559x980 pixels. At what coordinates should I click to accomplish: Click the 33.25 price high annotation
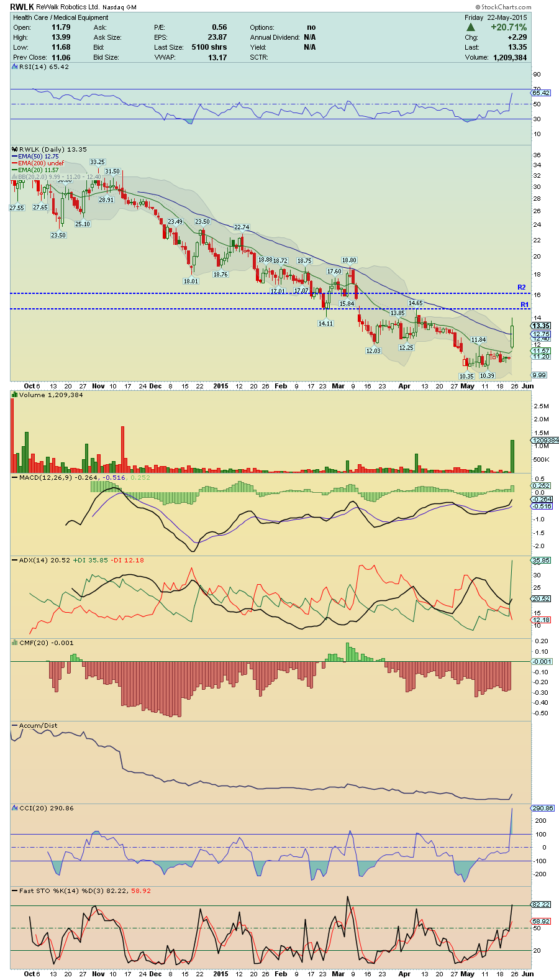(98, 162)
